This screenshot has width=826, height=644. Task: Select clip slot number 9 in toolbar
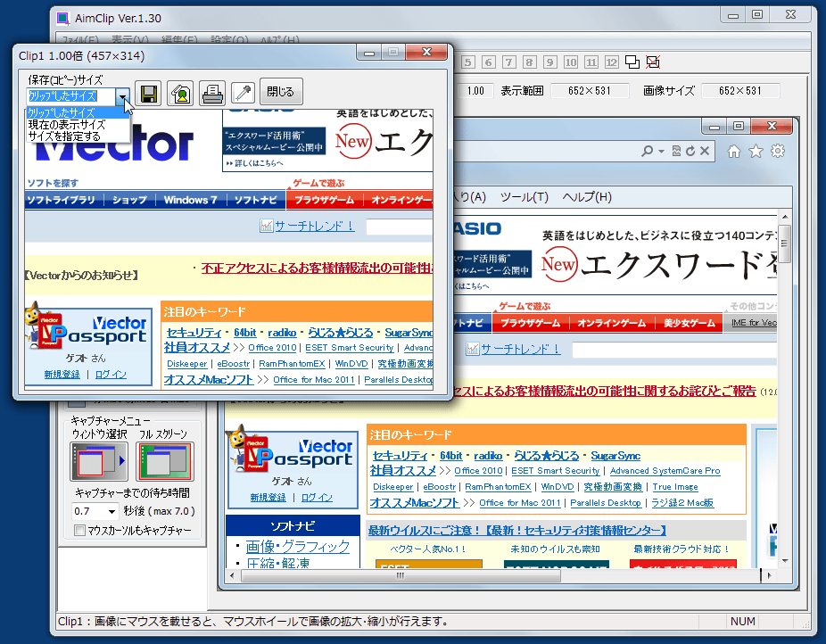550,62
